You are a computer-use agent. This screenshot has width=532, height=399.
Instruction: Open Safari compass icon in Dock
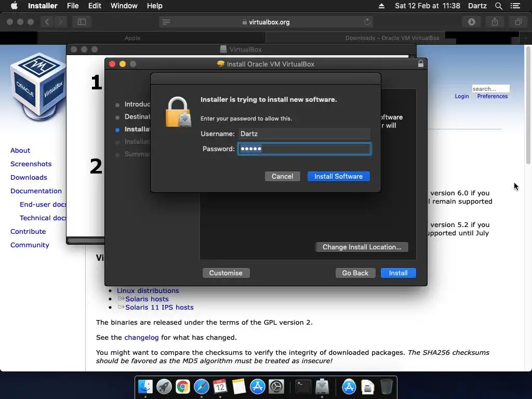[201, 387]
